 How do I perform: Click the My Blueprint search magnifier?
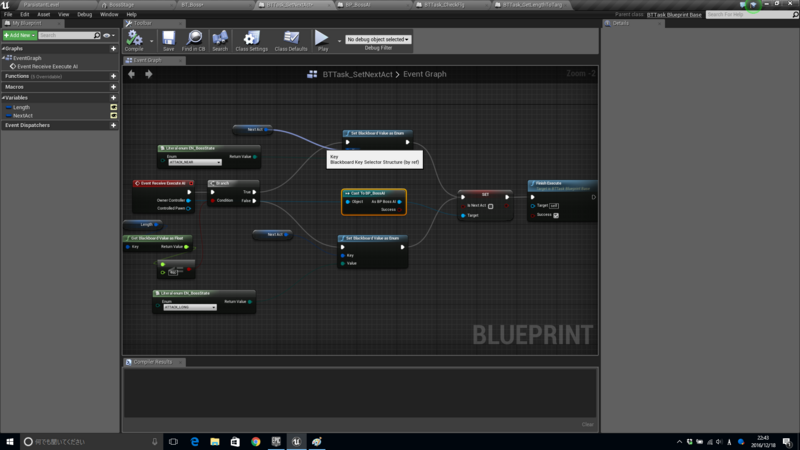(97, 35)
